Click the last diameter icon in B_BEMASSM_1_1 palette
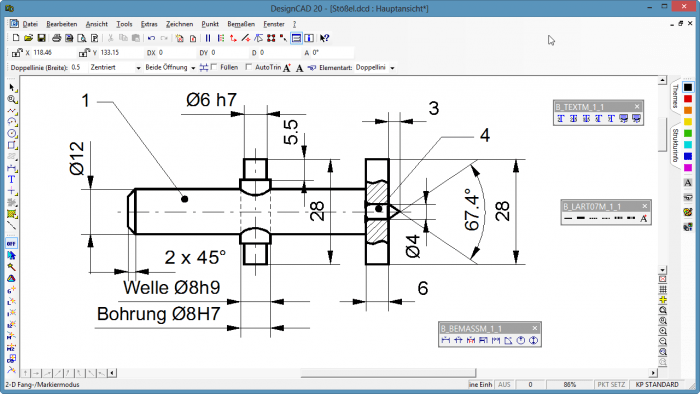Viewport: 700px width, 394px height. 533,340
